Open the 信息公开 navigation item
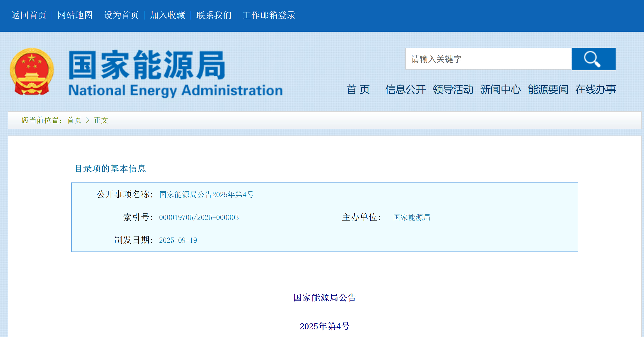 point(405,90)
